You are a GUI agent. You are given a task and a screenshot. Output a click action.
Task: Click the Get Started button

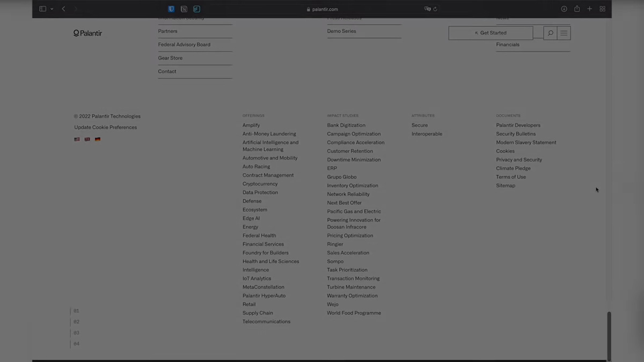(x=491, y=33)
